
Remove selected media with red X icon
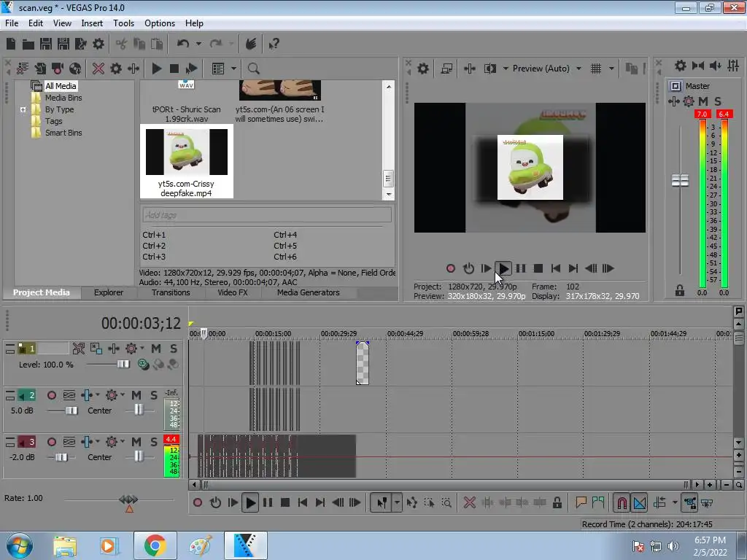(98, 69)
